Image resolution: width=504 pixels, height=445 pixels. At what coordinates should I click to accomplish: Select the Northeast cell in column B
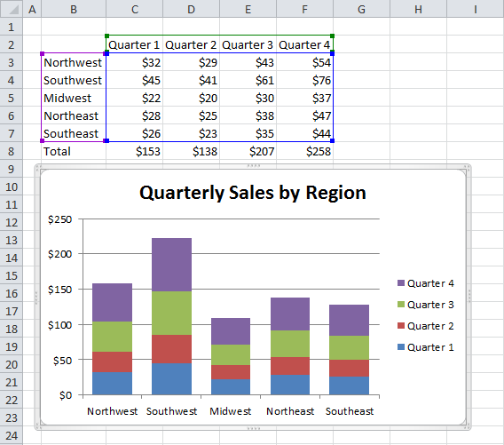tap(74, 115)
